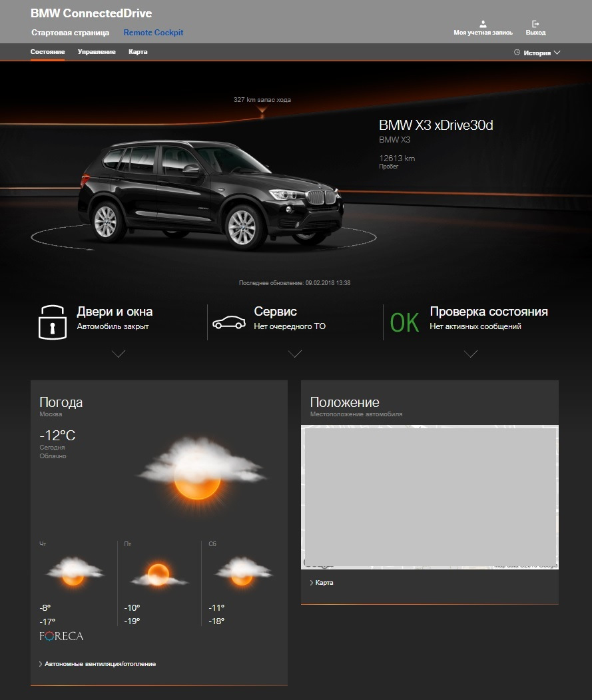Click Нет активных сообщений text
592x700 pixels.
(475, 326)
